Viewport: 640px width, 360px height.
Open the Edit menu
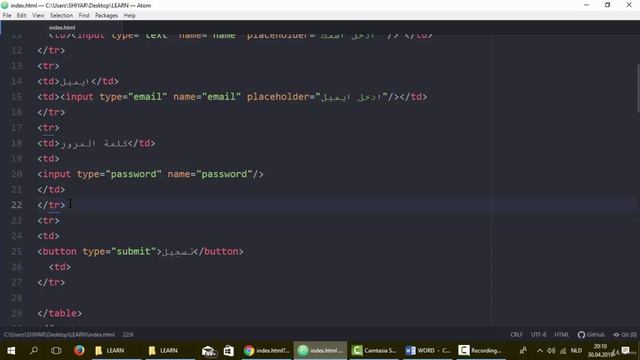(x=22, y=16)
